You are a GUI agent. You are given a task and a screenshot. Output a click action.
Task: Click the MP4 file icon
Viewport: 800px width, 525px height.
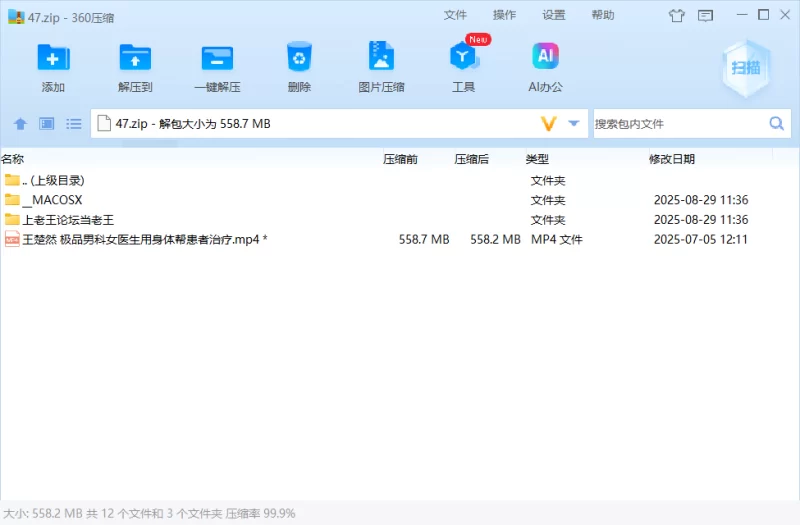click(x=12, y=239)
